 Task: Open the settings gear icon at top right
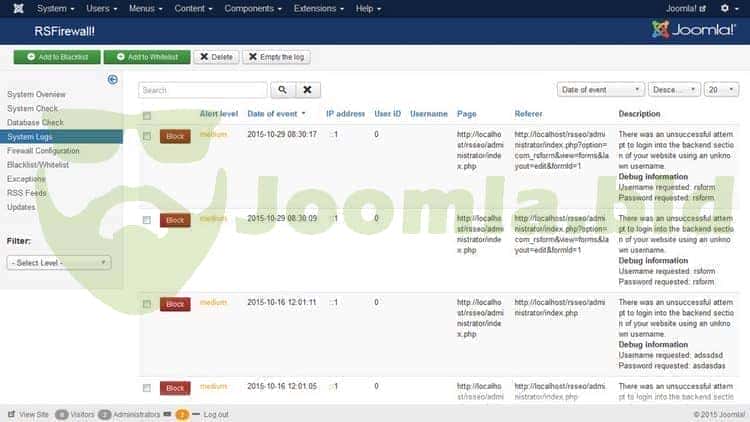[x=726, y=8]
